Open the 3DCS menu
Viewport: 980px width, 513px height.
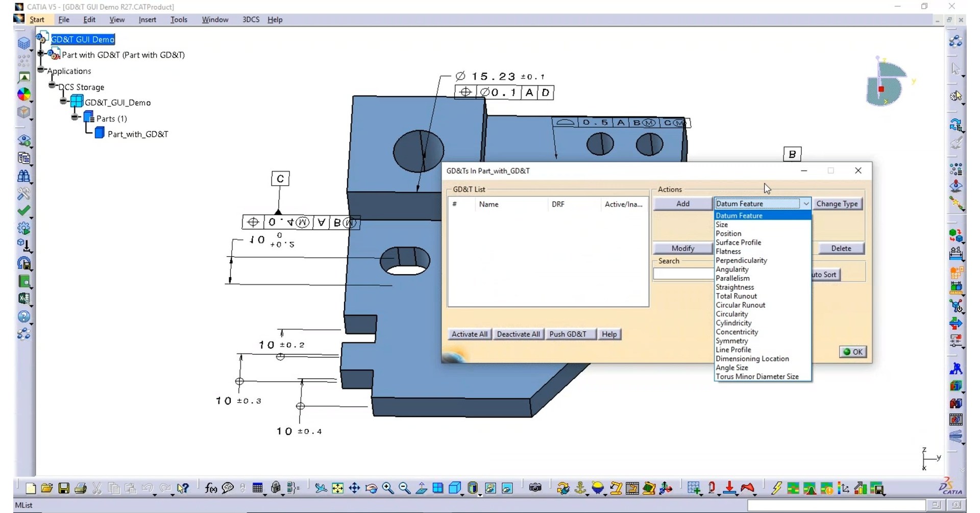[x=251, y=19]
